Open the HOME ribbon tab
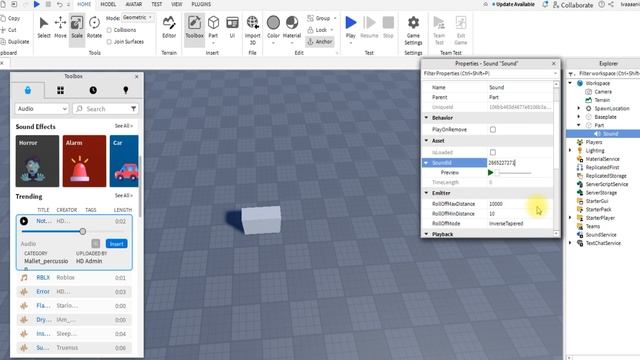The image size is (640, 360). pos(84,4)
